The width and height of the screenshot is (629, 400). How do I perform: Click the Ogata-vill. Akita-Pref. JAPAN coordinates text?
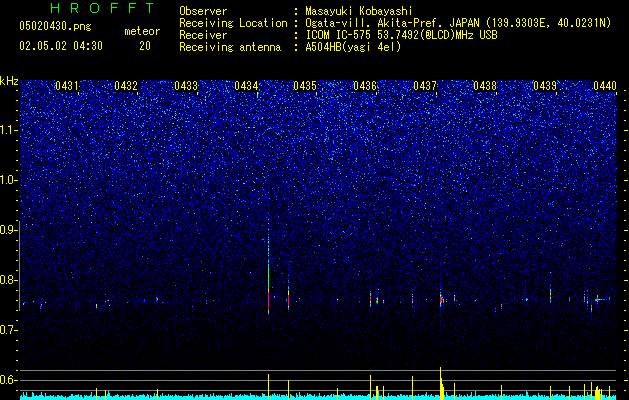tap(458, 23)
